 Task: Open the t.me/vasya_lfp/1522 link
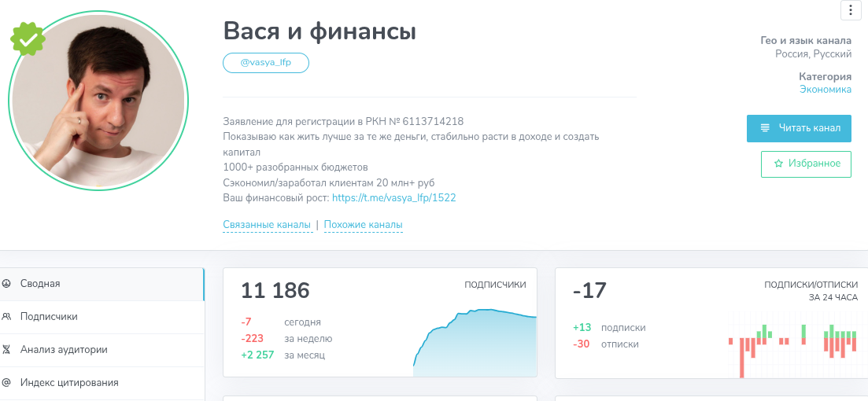[394, 198]
